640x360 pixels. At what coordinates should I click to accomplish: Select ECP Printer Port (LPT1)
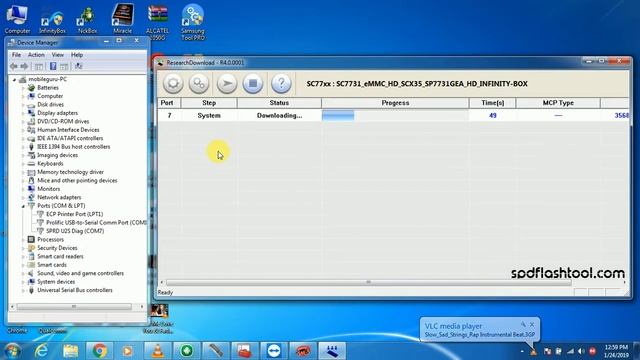pyautogui.click(x=74, y=214)
